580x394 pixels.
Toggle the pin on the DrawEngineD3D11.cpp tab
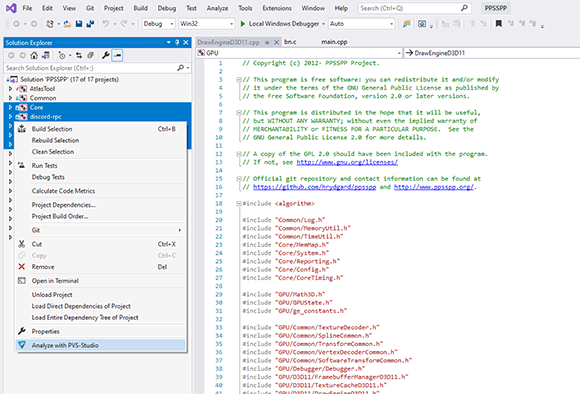(267, 43)
